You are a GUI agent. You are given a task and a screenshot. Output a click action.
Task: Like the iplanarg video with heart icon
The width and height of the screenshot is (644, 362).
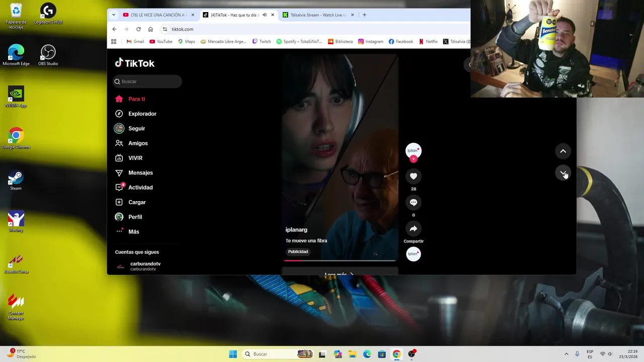pos(414,176)
